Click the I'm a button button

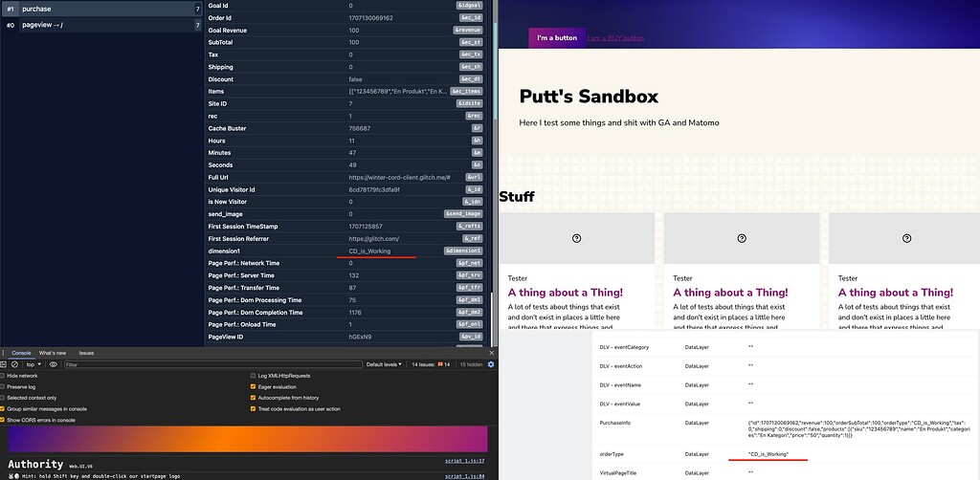pyautogui.click(x=556, y=38)
